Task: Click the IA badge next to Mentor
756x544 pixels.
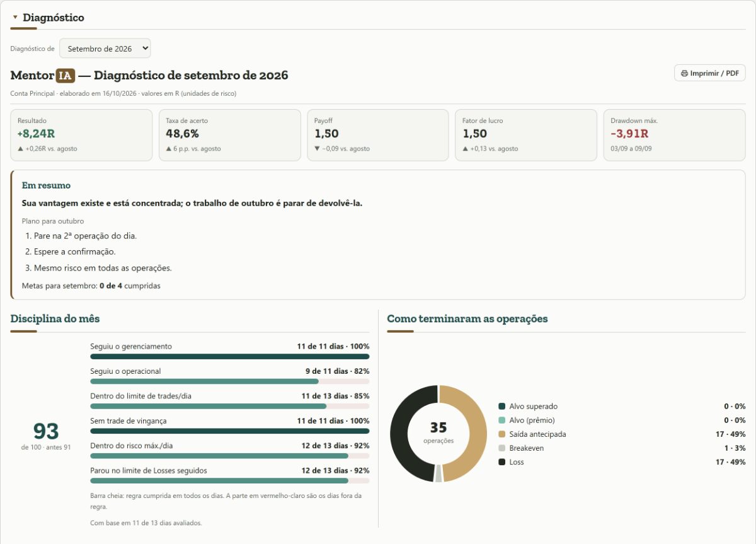Action: (66, 76)
